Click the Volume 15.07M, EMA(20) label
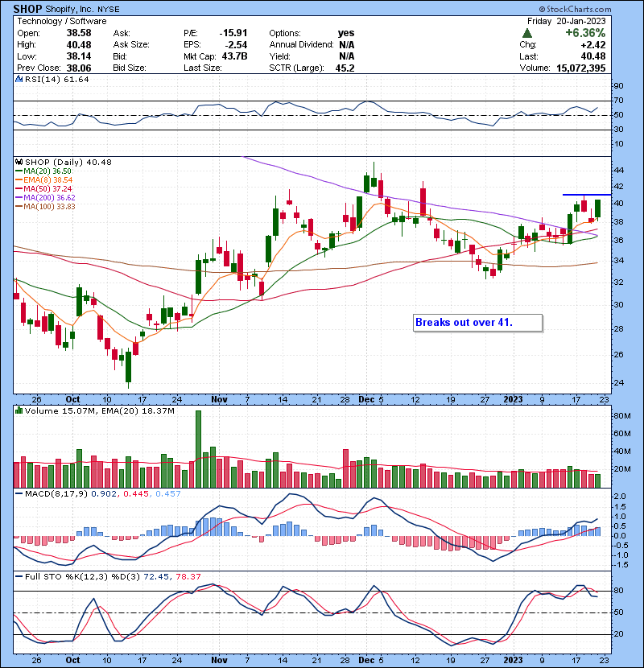Screen dimensions: 644x668 coord(99,410)
